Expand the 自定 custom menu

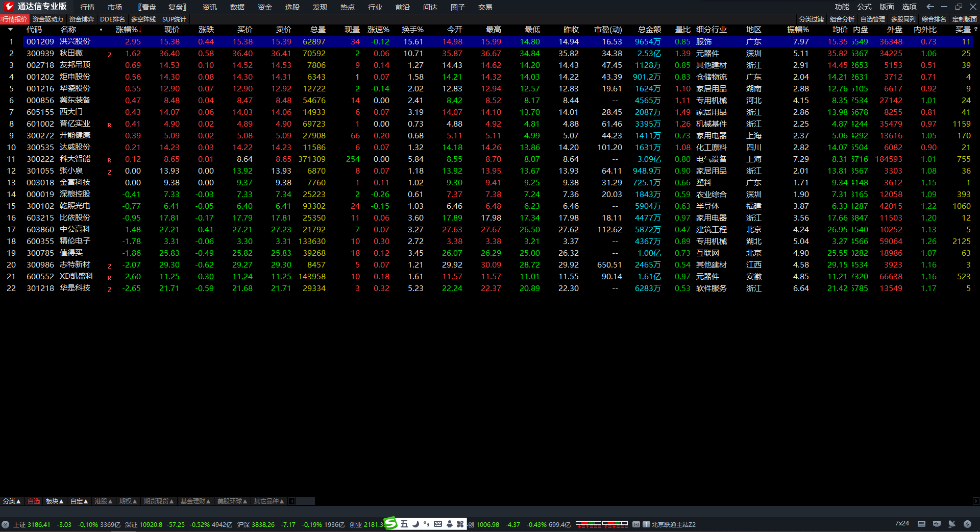pos(79,501)
